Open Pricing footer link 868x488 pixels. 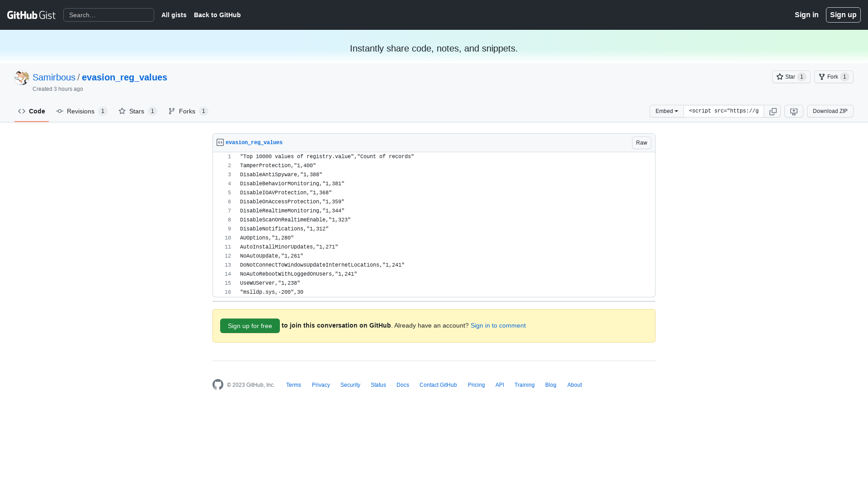(x=476, y=385)
